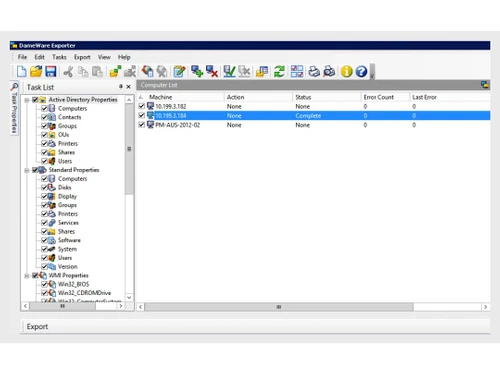
Task: Sort by Error Count column header
Action: click(x=385, y=97)
